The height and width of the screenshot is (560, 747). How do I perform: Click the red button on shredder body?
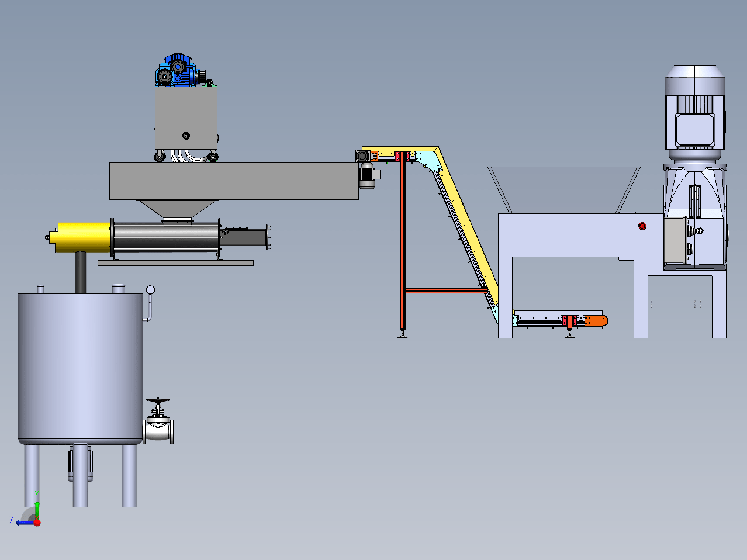click(642, 226)
